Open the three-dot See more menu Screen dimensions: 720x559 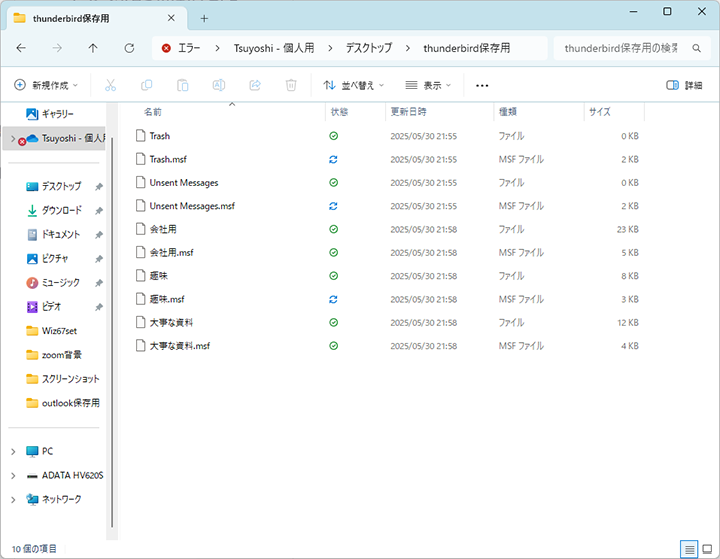[x=482, y=86]
